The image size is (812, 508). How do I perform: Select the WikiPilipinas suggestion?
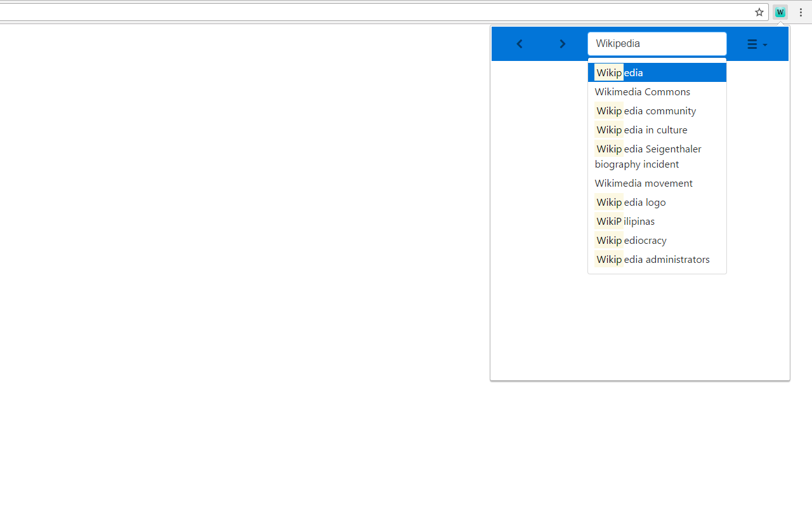pyautogui.click(x=625, y=221)
